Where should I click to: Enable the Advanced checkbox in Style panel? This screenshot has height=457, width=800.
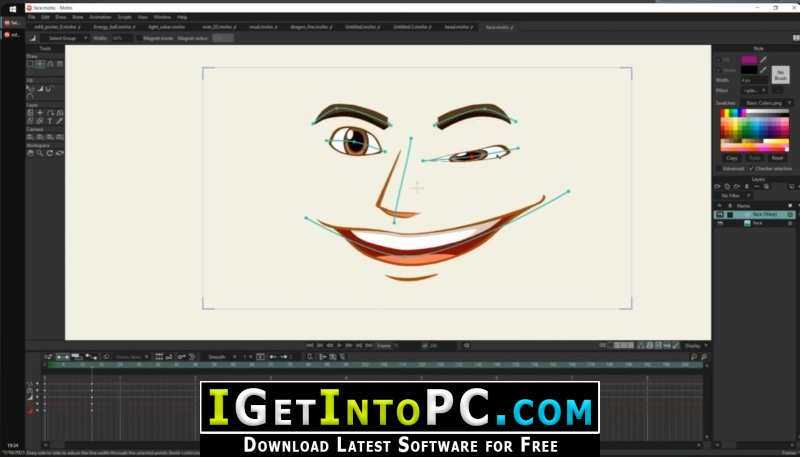pyautogui.click(x=718, y=168)
